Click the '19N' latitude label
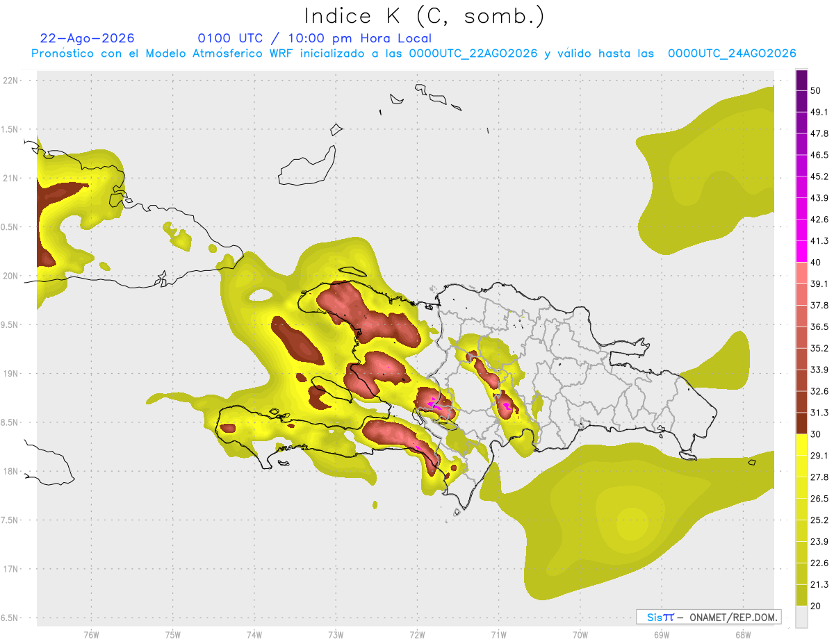The width and height of the screenshot is (834, 644). pyautogui.click(x=10, y=374)
